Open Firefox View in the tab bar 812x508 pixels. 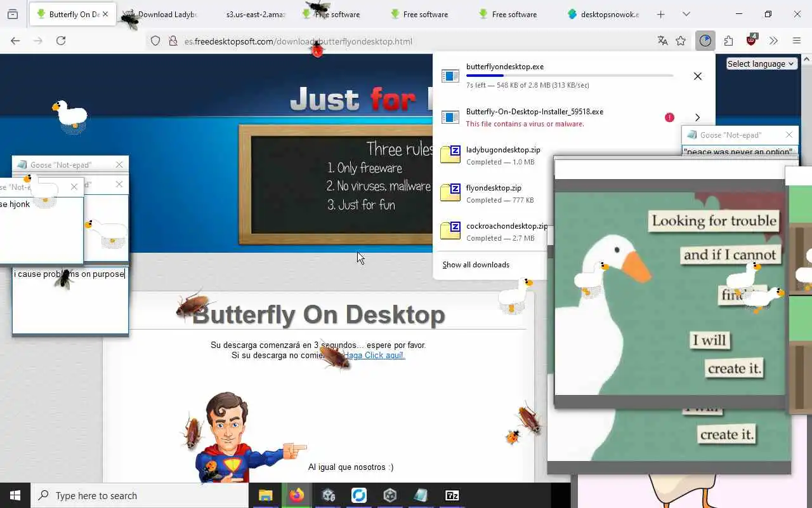tap(13, 14)
